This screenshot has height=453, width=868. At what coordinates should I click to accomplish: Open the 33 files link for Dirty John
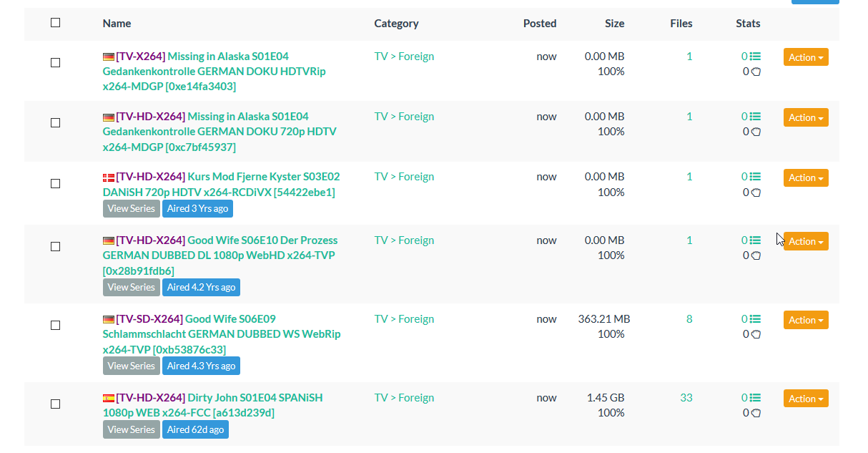coord(686,398)
